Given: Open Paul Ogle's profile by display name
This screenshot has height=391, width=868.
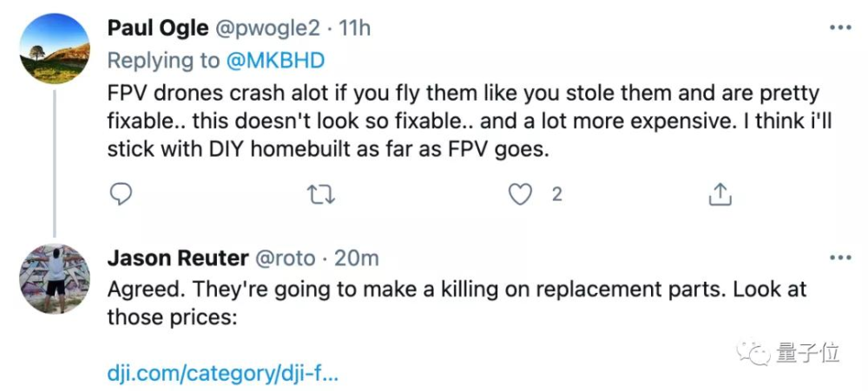Looking at the screenshot, I should point(157,28).
